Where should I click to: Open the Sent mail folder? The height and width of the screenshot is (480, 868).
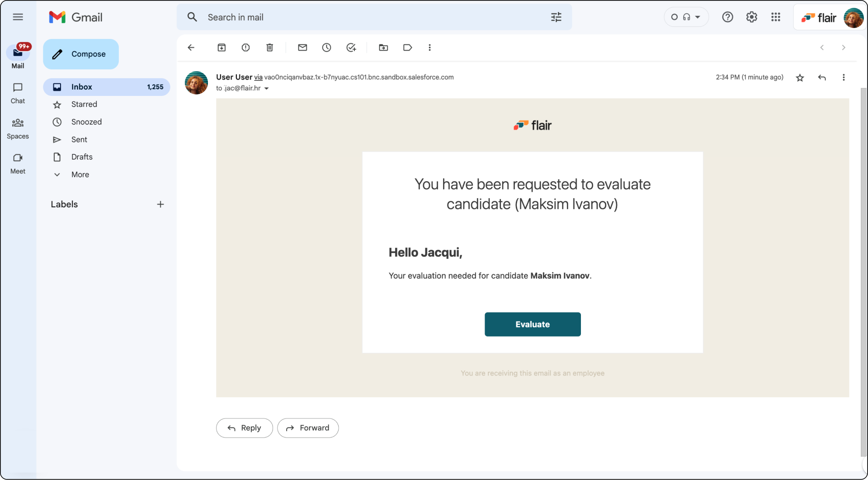tap(79, 139)
